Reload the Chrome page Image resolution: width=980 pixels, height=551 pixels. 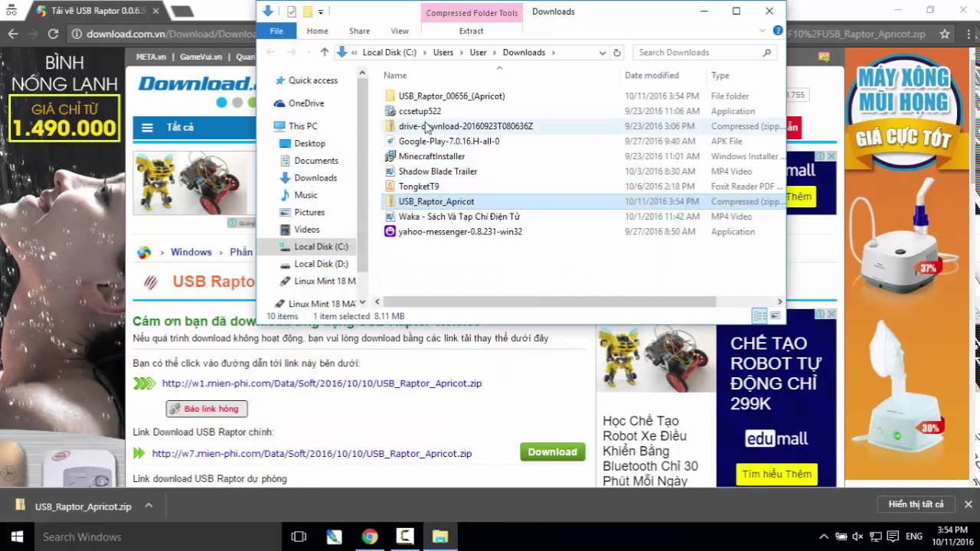click(53, 34)
